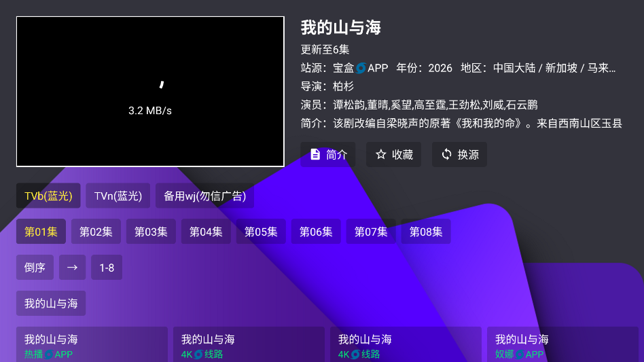Click the document icon beside 简介

pos(315,154)
